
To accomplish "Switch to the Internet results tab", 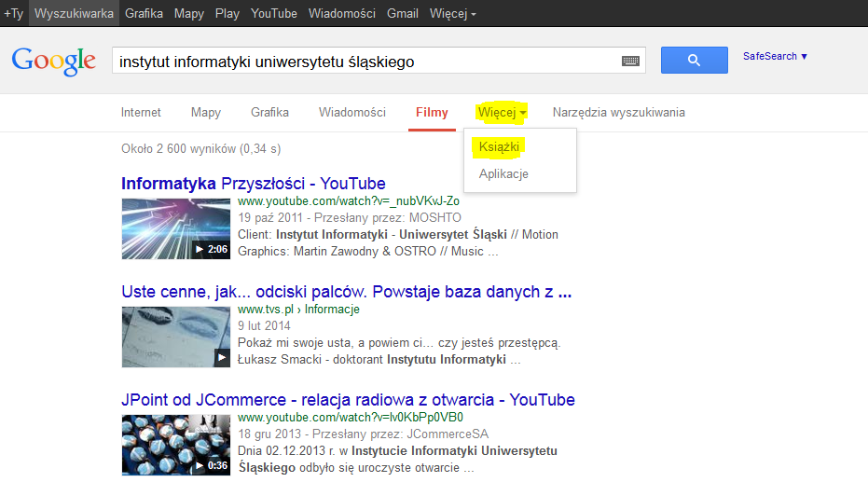I will tap(141, 113).
